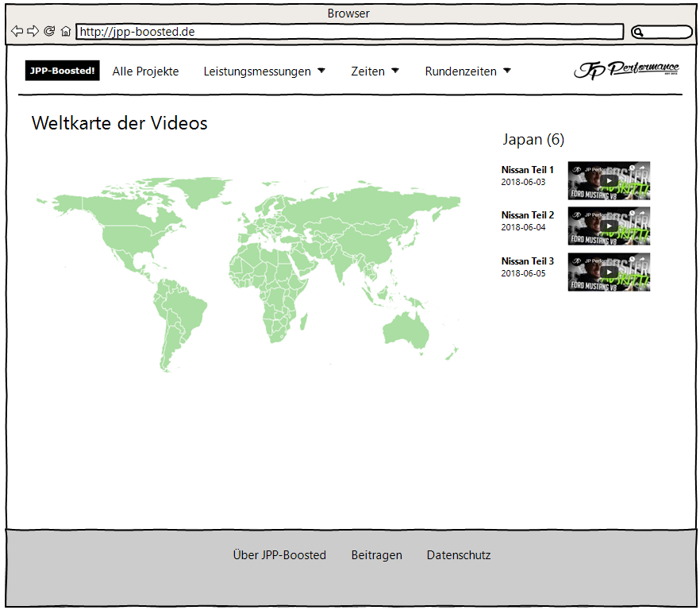Click the page refresh icon
This screenshot has width=700, height=610.
click(x=49, y=31)
